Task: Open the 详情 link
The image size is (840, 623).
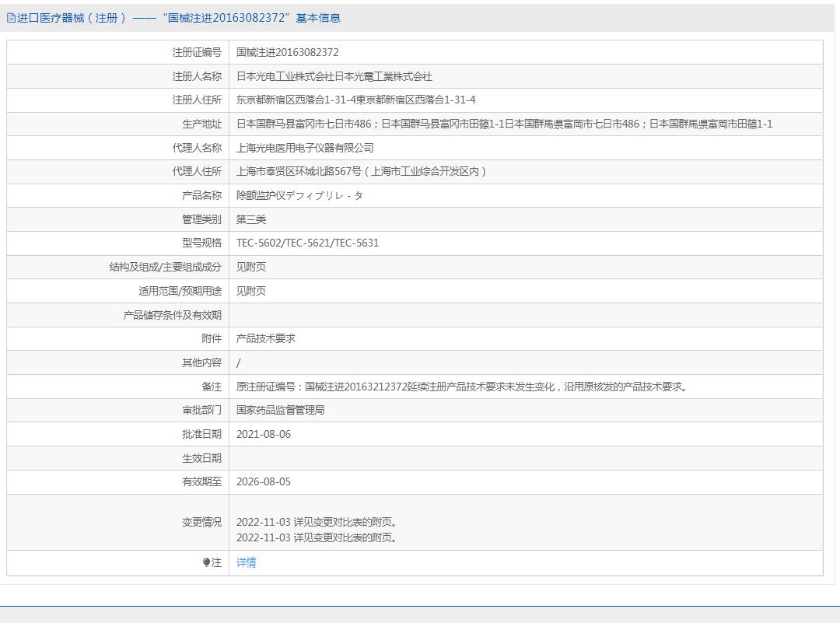Action: pos(247,562)
